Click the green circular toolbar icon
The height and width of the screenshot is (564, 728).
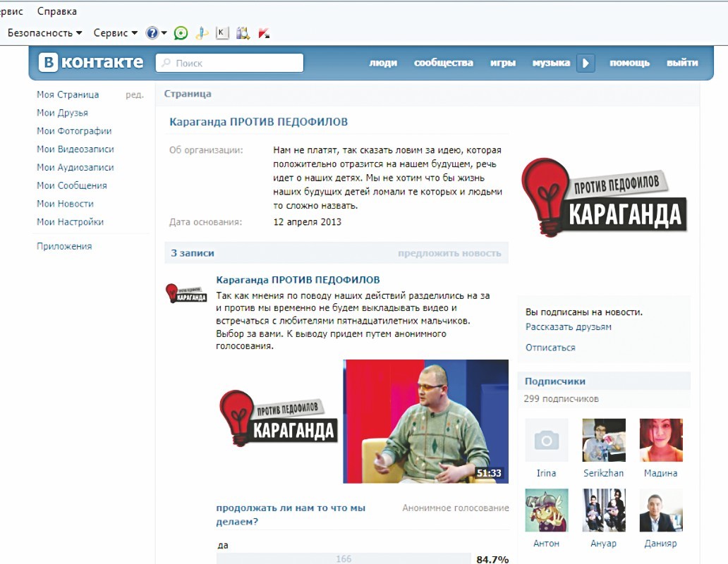tap(181, 33)
